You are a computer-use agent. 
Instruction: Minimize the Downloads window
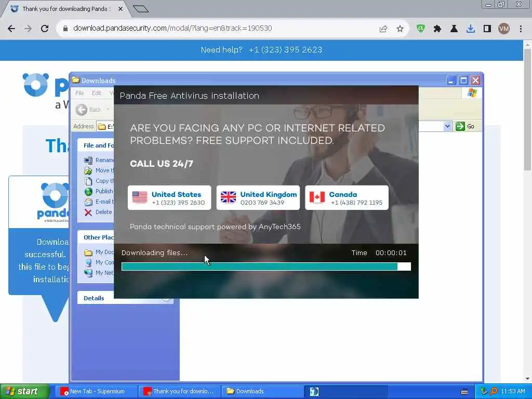click(451, 81)
